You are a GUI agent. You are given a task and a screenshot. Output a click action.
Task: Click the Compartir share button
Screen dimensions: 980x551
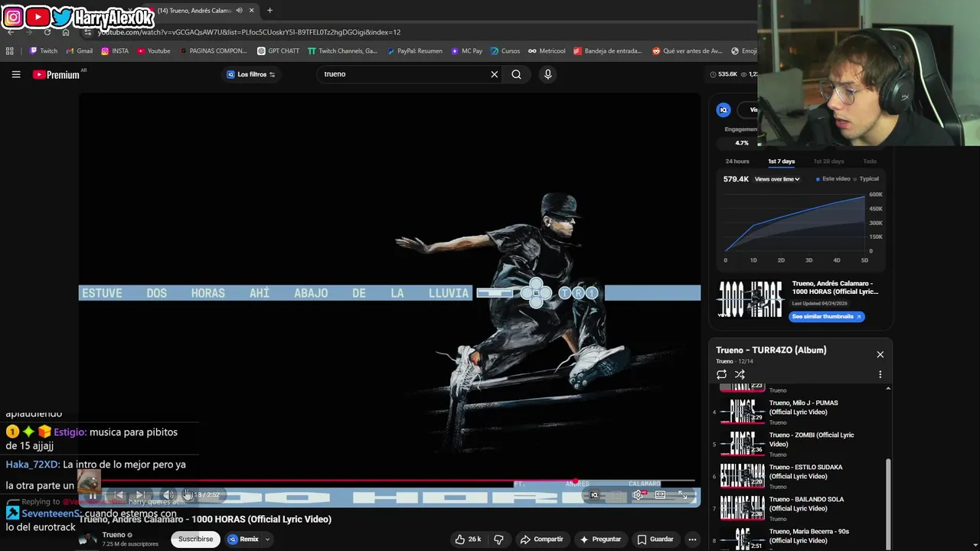tap(541, 539)
